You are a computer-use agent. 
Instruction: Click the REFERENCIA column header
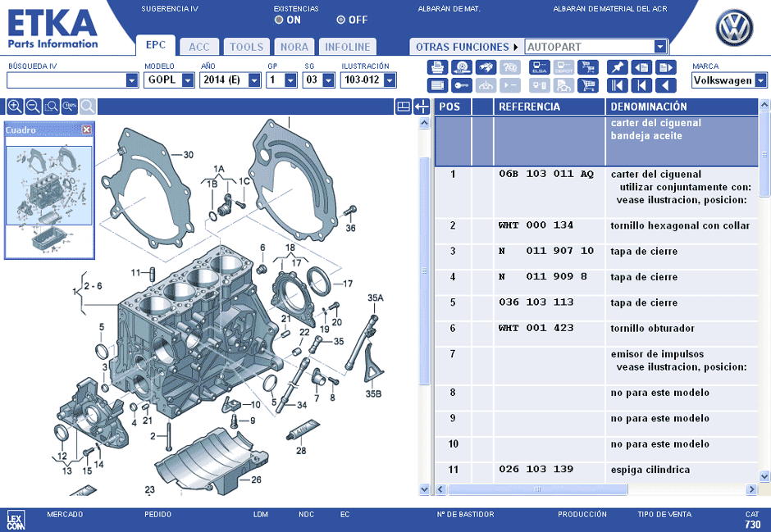[549, 107]
